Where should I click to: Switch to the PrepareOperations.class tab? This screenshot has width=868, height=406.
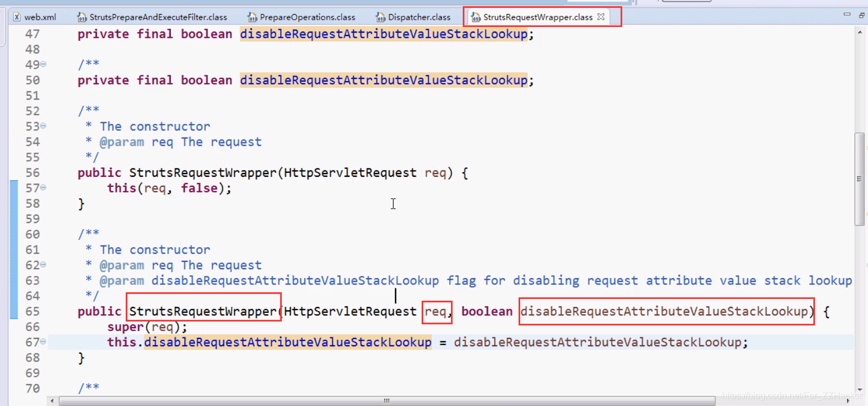[x=303, y=17]
